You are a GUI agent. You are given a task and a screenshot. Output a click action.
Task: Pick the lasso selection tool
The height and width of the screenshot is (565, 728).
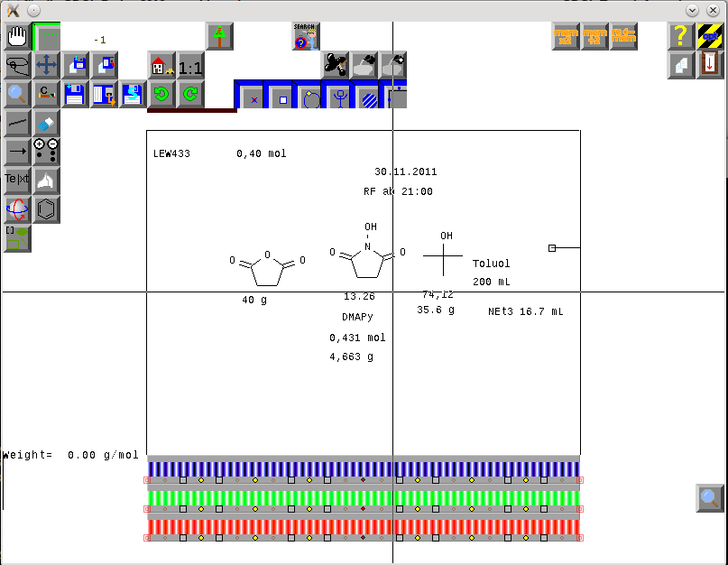tap(17, 66)
